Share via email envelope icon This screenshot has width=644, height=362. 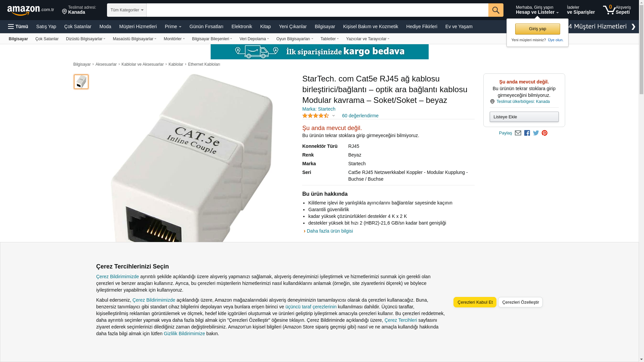518,133
